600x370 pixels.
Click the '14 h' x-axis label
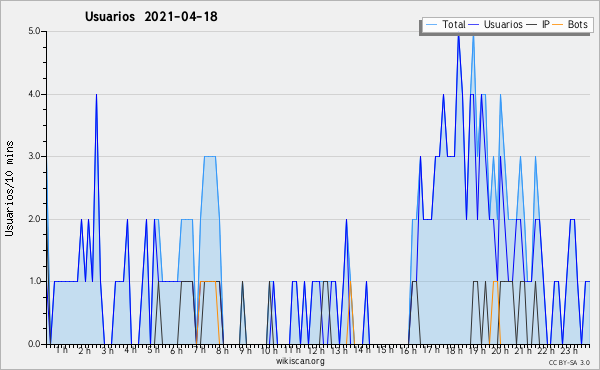(x=362, y=350)
